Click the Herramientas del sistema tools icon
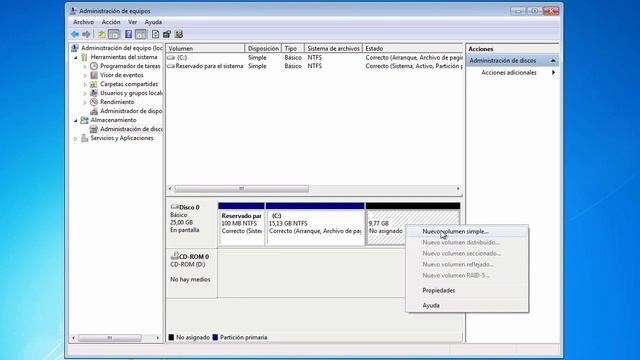The width and height of the screenshot is (640, 360). pyautogui.click(x=84, y=57)
